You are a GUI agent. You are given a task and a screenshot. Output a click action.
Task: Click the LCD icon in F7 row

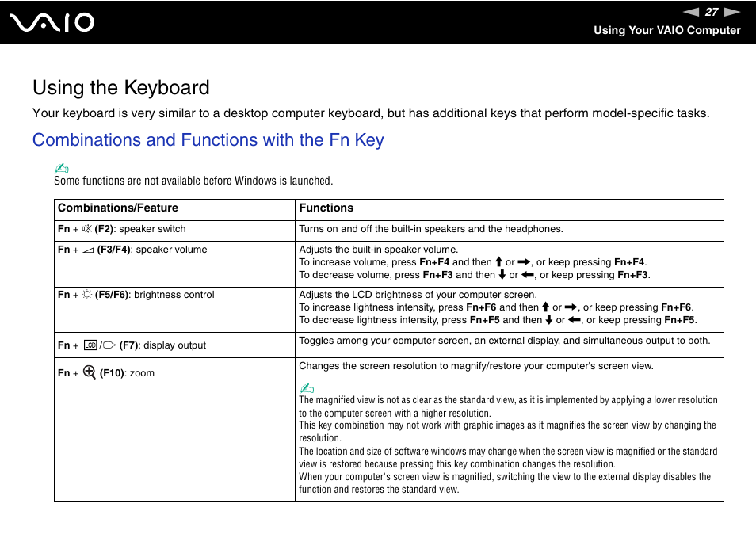coord(90,345)
